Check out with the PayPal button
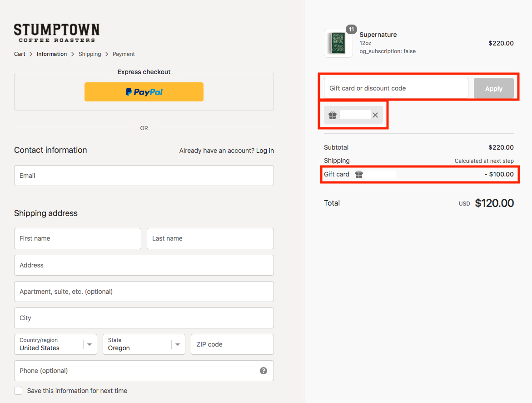532x403 pixels. pos(144,92)
